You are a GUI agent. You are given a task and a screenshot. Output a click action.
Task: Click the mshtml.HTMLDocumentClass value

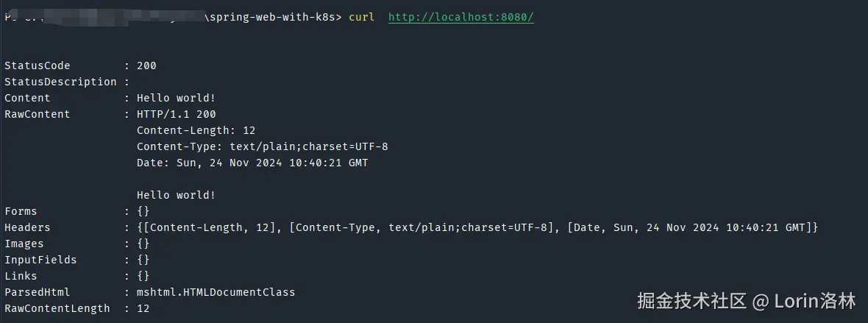point(216,292)
